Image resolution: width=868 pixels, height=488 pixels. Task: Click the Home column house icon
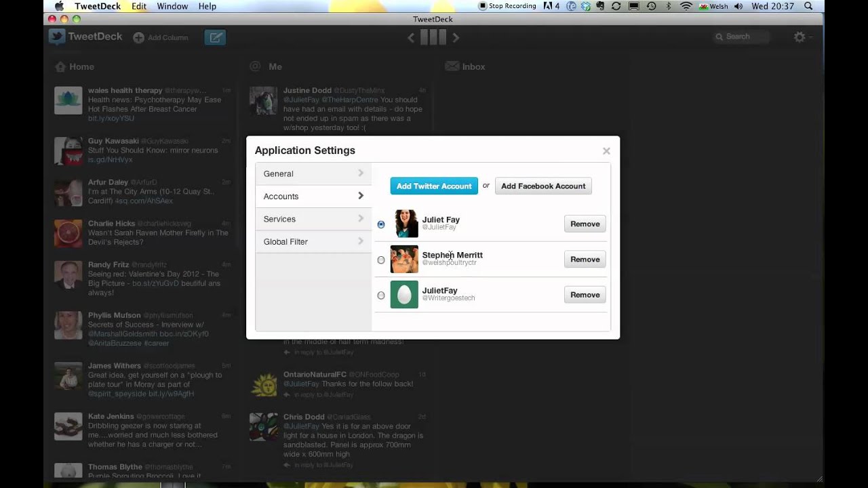(x=60, y=66)
